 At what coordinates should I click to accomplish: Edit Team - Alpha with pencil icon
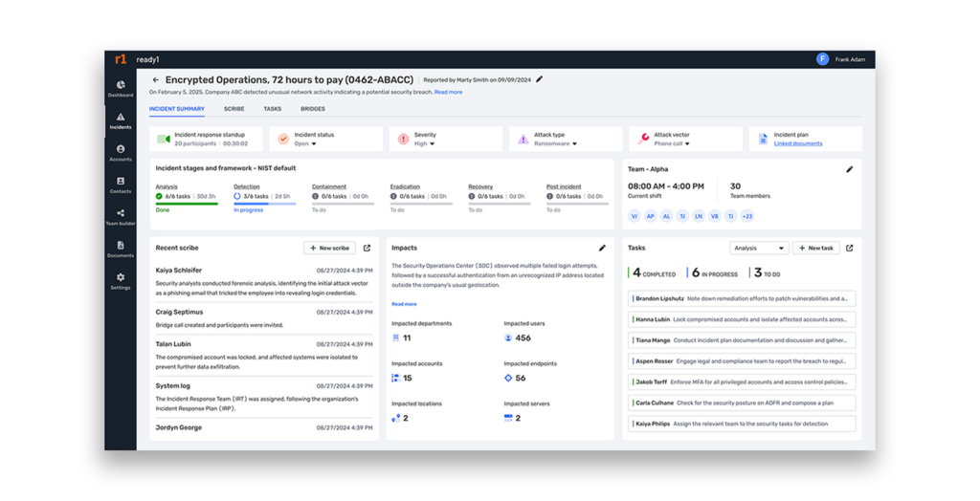pos(849,169)
